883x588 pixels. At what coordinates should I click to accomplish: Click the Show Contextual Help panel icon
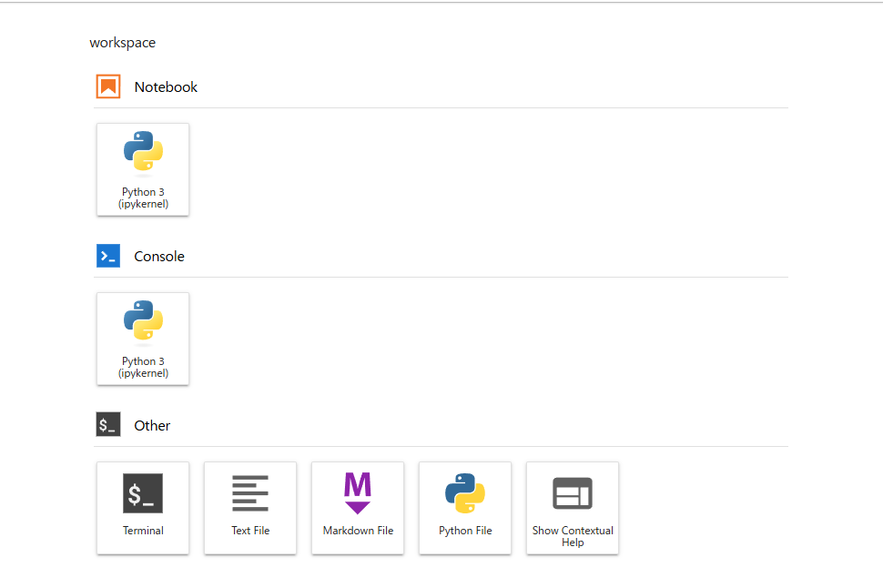[573, 492]
